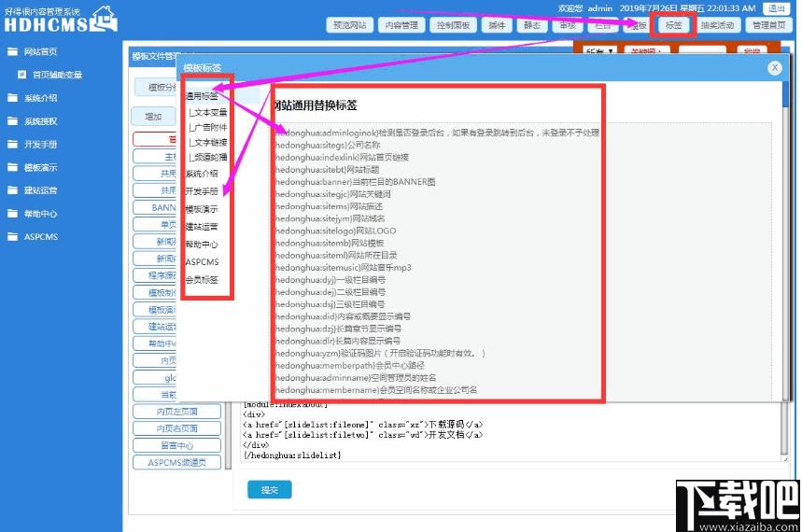Click page icon beside 首页辅助变量
Image resolution: width=802 pixels, height=532 pixels.
(21, 75)
